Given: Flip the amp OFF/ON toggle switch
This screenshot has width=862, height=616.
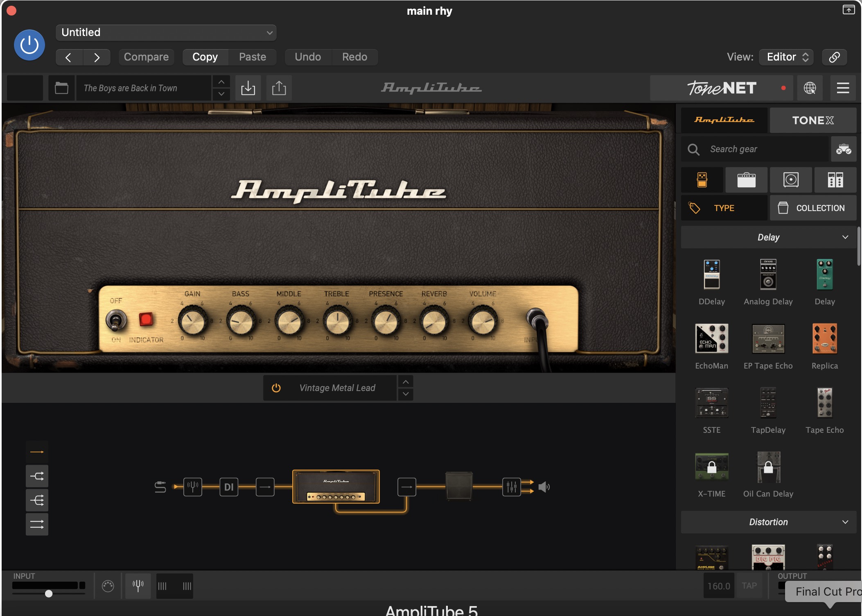Looking at the screenshot, I should 116,320.
